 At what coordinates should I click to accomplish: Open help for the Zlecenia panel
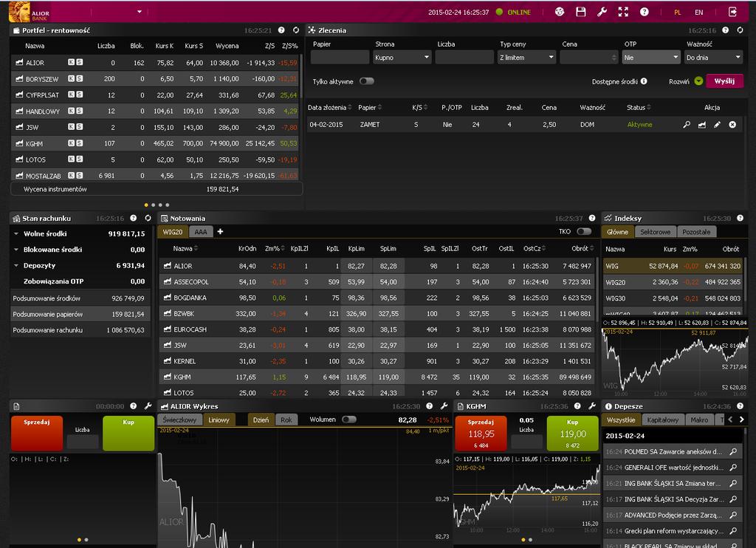pyautogui.click(x=725, y=30)
